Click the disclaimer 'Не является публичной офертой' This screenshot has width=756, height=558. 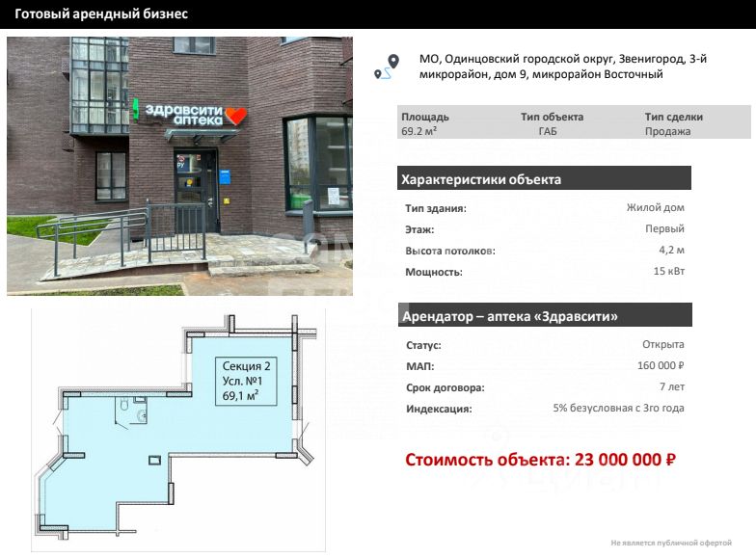[x=671, y=544]
